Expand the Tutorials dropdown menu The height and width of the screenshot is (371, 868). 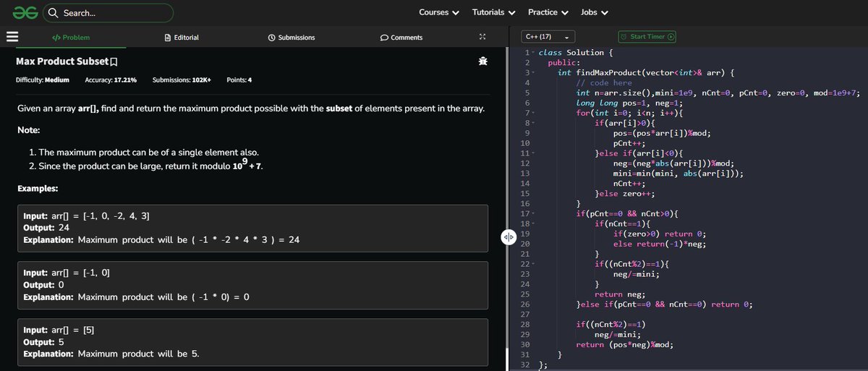tap(494, 12)
